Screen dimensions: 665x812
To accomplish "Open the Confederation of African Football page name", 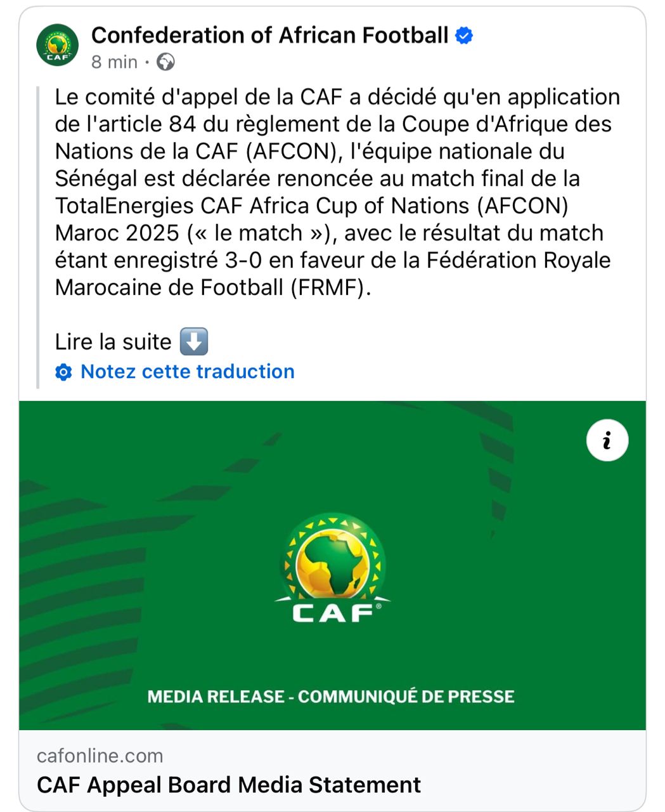I will click(269, 36).
